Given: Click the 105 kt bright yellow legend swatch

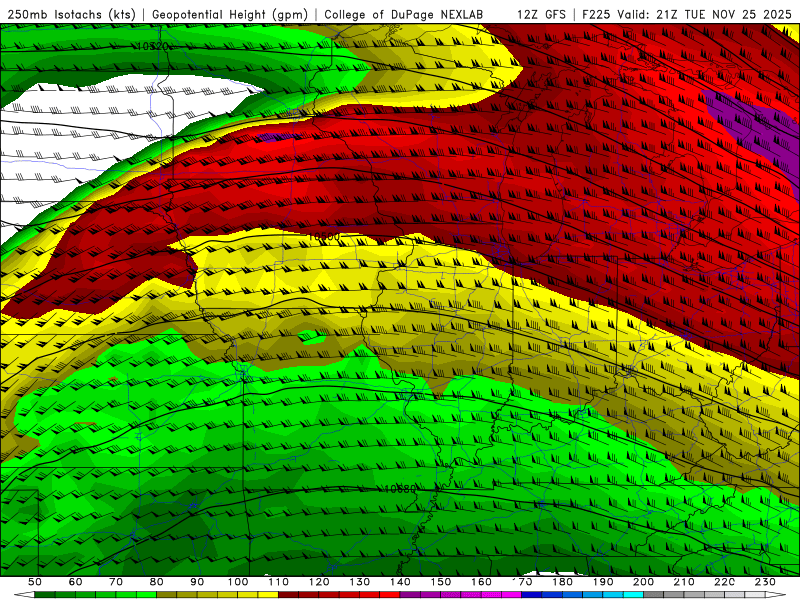Looking at the screenshot, I should [x=268, y=595].
